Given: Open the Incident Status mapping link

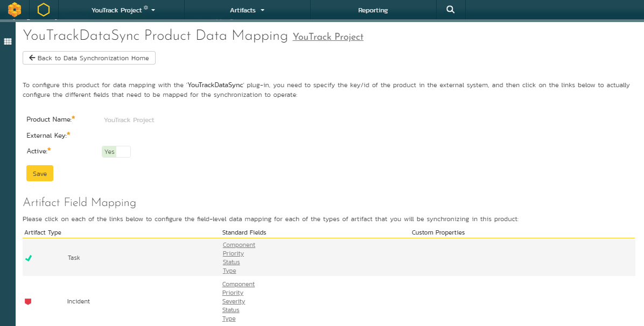Looking at the screenshot, I should tap(231, 310).
